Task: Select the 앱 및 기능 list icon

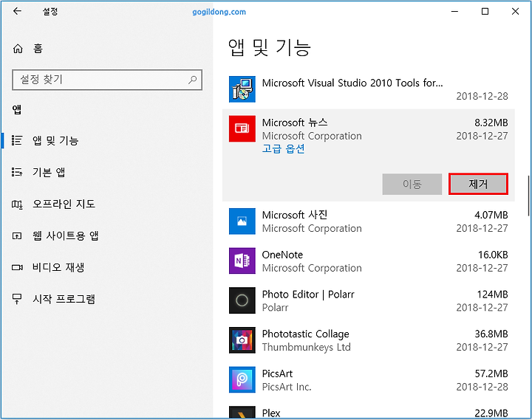Action: click(17, 140)
